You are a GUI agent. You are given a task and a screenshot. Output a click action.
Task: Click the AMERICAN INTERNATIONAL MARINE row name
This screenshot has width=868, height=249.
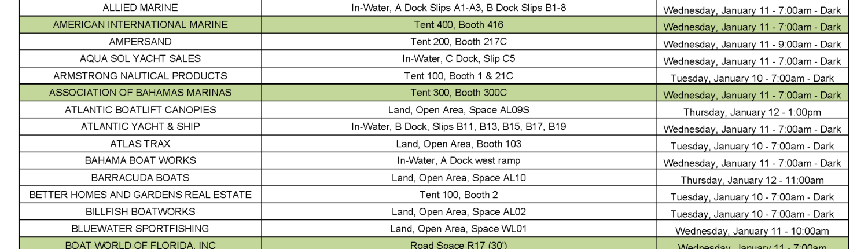140,25
